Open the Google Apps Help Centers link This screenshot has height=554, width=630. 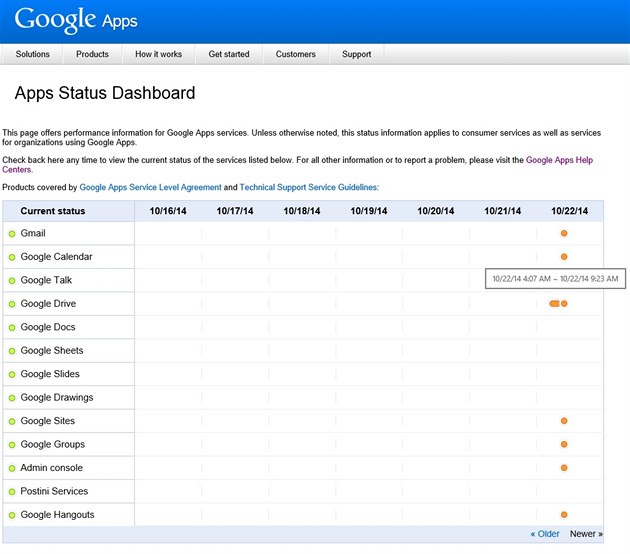click(x=559, y=160)
